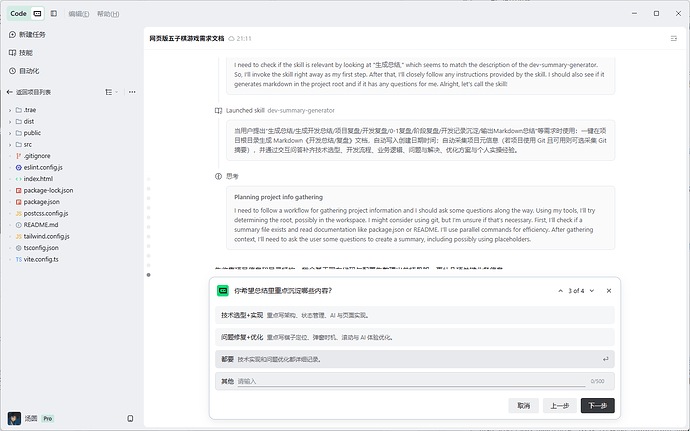The width and height of the screenshot is (690, 431).
Task: Click the 下一步 button
Action: pyautogui.click(x=598, y=405)
